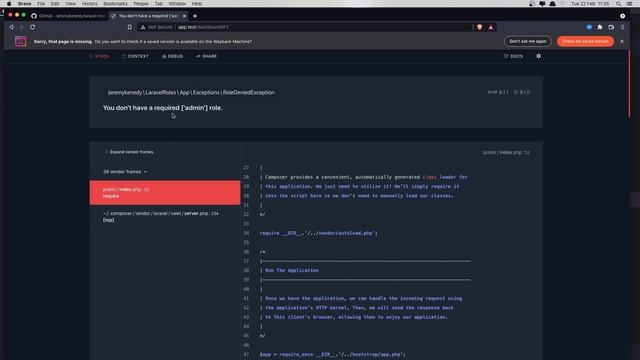Viewport: 640px width, 360px height.
Task: Open the Ignition settings gear icon
Action: (538, 56)
